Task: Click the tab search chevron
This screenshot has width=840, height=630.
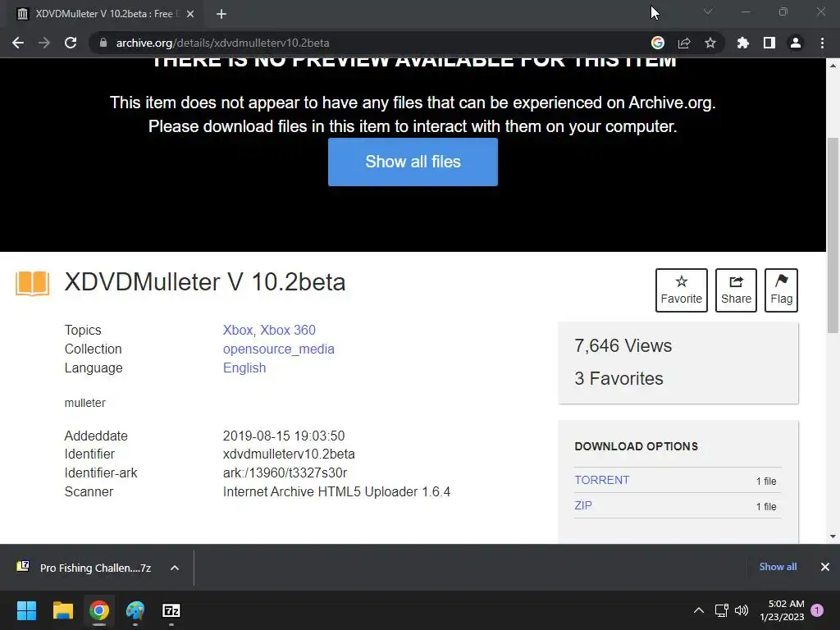Action: click(x=708, y=11)
